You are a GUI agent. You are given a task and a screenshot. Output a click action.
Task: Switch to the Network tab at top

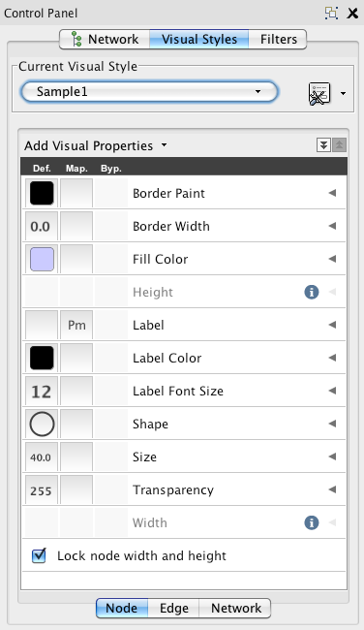[x=105, y=40]
